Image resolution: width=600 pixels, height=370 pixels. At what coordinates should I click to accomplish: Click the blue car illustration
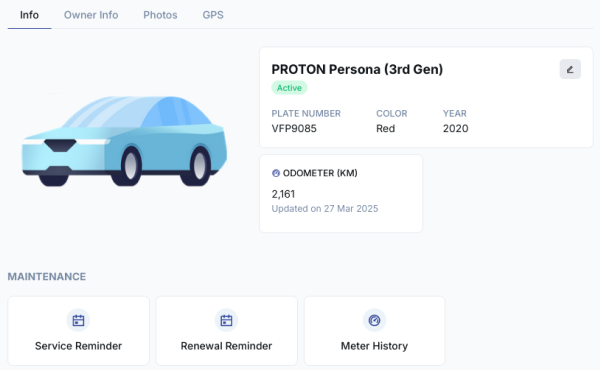point(124,141)
